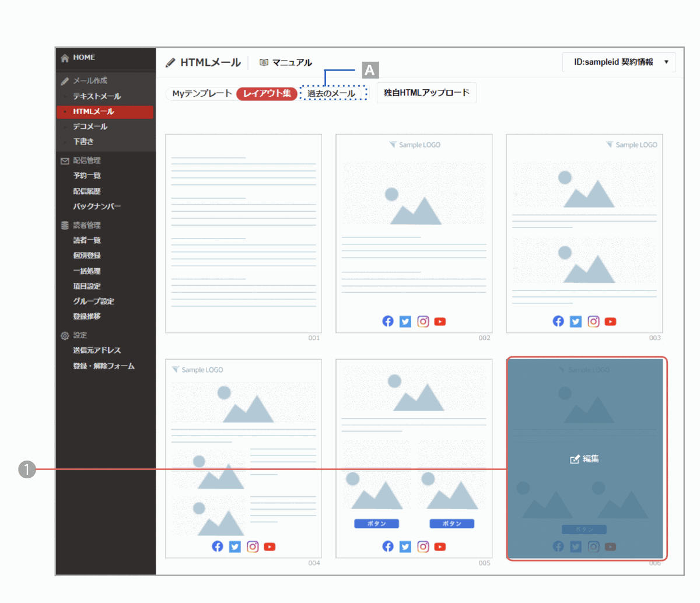Choose the text-only layout thumbnail 001
The height and width of the screenshot is (603, 700).
(243, 233)
